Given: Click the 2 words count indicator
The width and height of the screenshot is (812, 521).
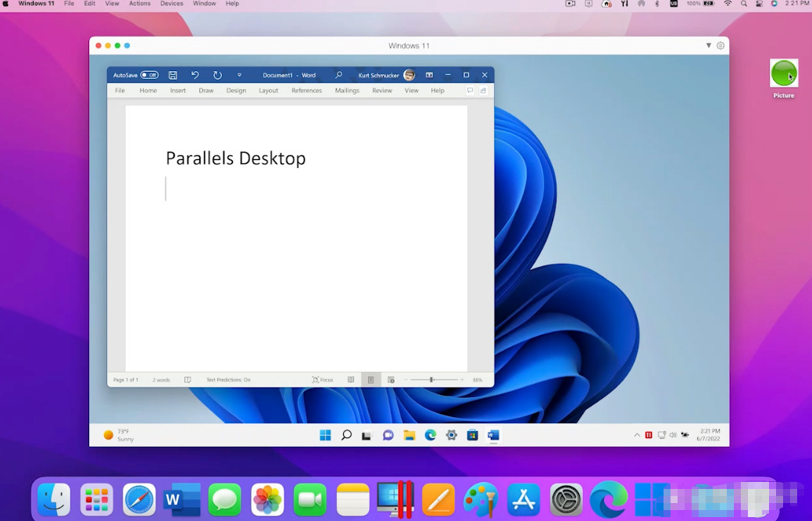Looking at the screenshot, I should [161, 380].
